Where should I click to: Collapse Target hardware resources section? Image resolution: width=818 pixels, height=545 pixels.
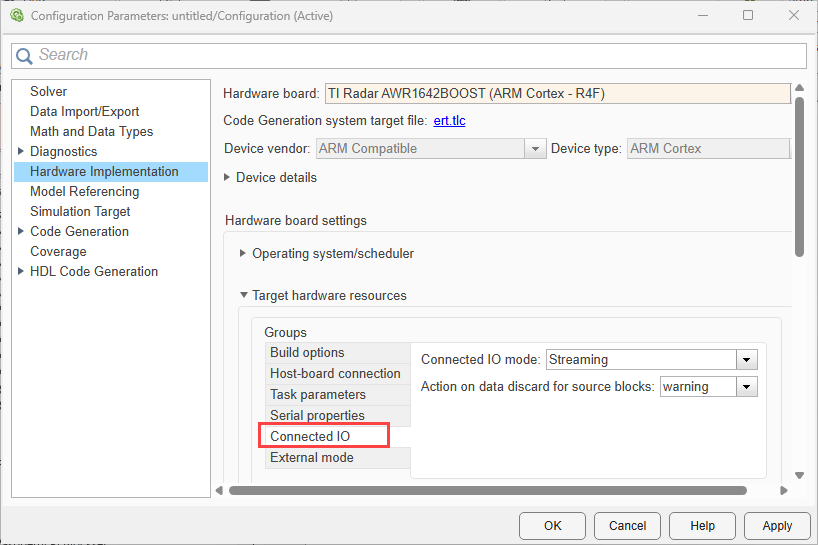click(244, 295)
